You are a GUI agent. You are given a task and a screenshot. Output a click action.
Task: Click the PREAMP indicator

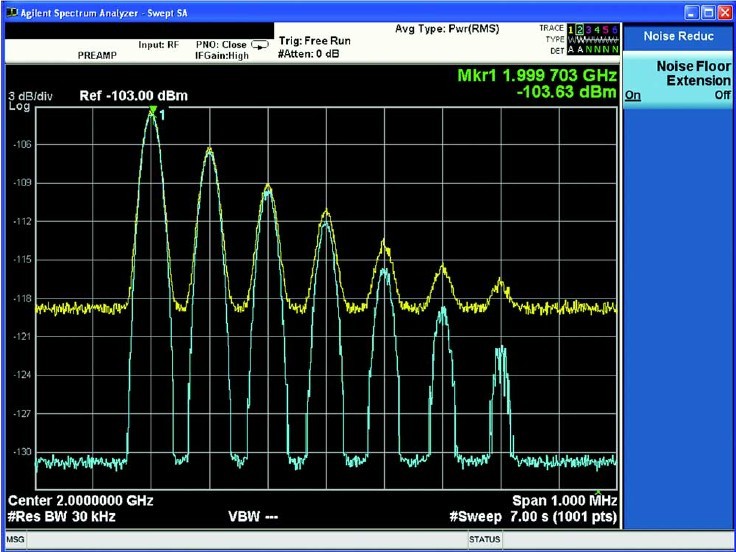[x=97, y=55]
